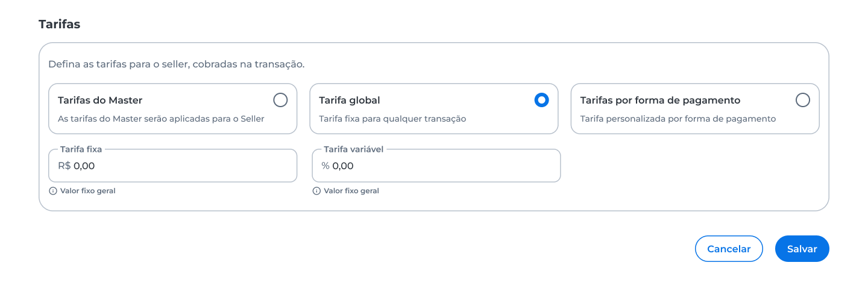The height and width of the screenshot is (286, 868).
Task: Click the 'Valor fixo geral' hint under Tarifa fixa
Action: (x=88, y=191)
